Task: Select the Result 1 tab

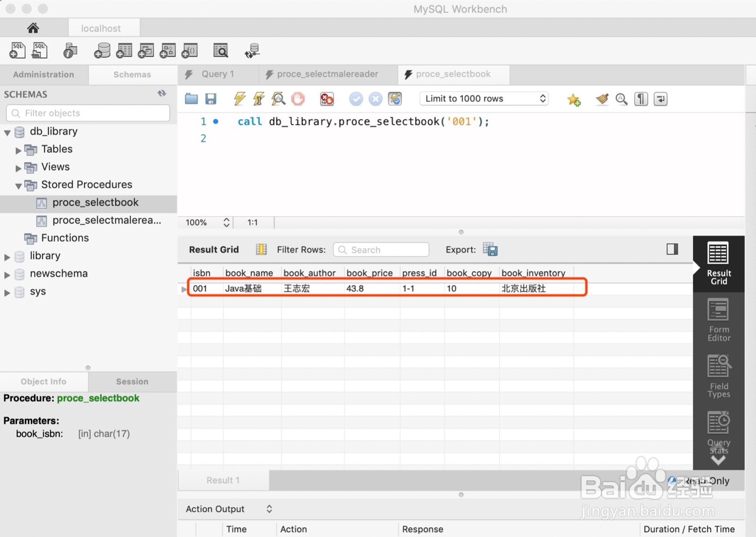Action: [223, 480]
